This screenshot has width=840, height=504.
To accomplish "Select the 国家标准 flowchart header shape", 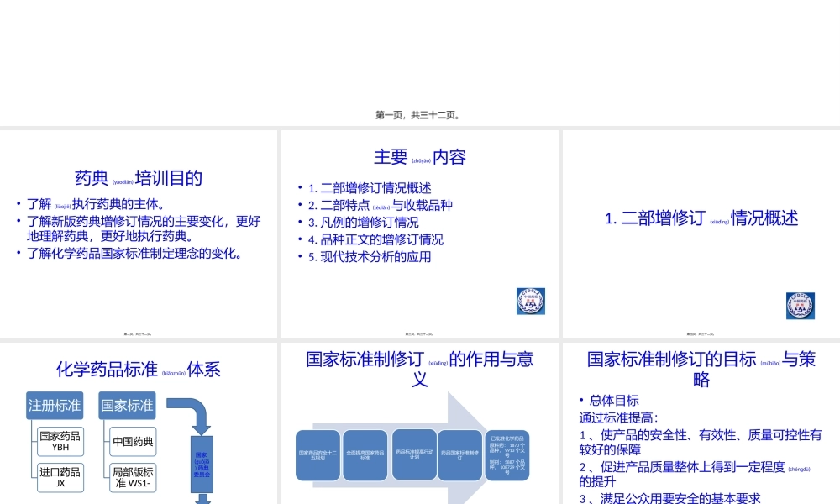I will click(x=126, y=405).
